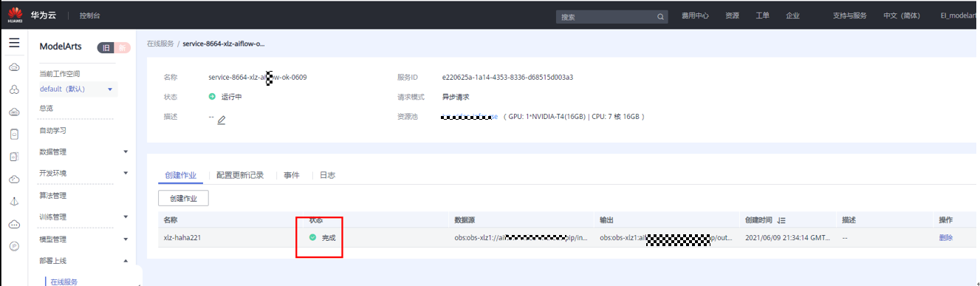Open the EI_modelarts account menu

[958, 16]
